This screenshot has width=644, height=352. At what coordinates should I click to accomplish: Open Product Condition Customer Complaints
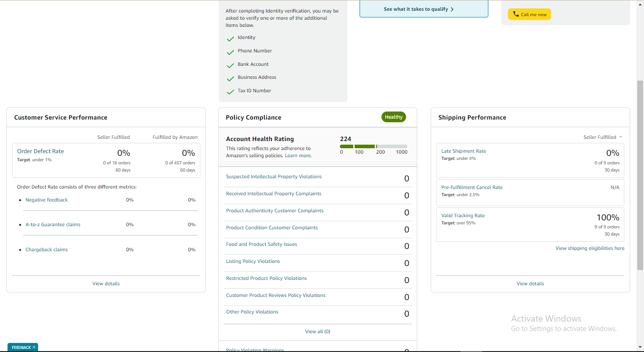click(x=272, y=228)
